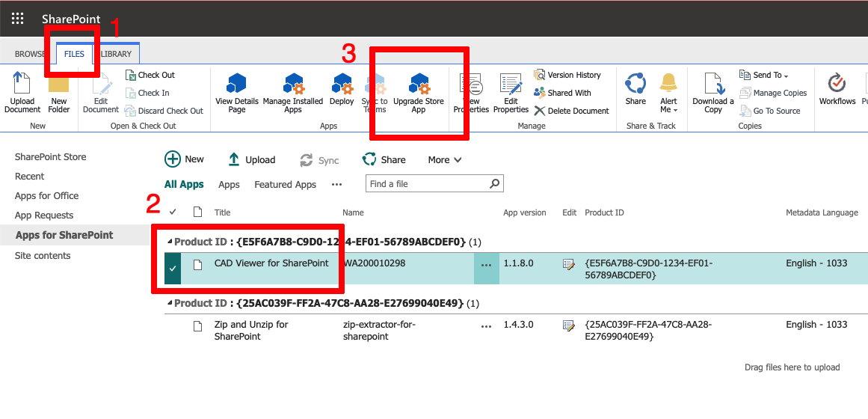Open ellipsis menu for Zip and Unzip row
The image size is (868, 419).
pyautogui.click(x=487, y=327)
